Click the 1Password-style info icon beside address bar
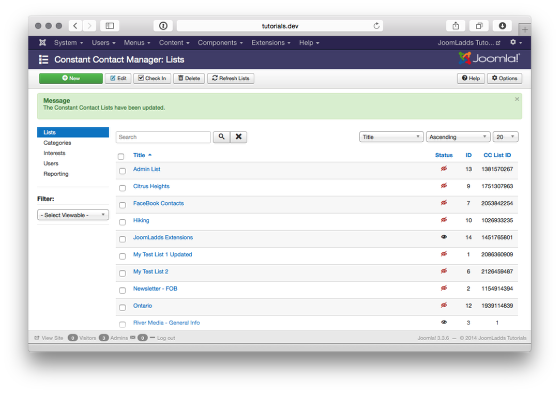Screen dimensions: 560x393 click(163, 26)
